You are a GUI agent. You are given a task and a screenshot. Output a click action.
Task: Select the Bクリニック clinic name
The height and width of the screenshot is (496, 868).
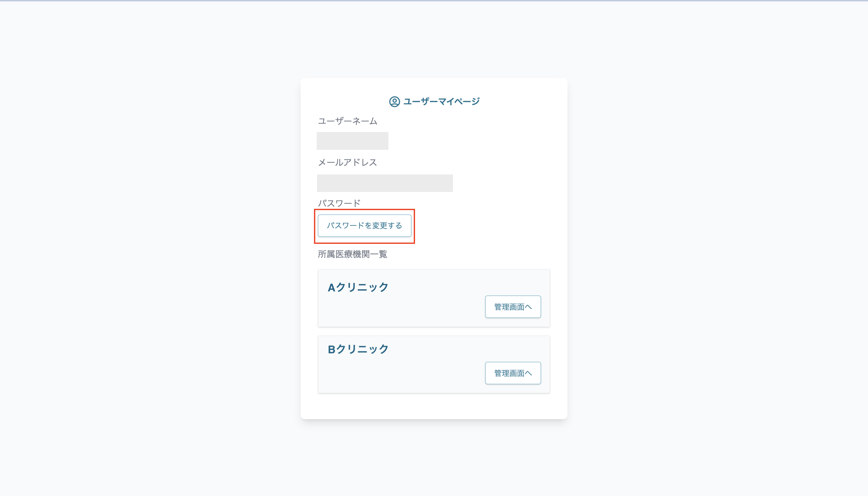coord(358,349)
